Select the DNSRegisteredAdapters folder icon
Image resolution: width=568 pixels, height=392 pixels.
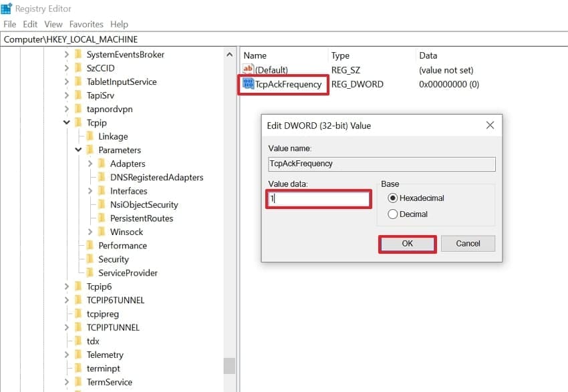102,177
